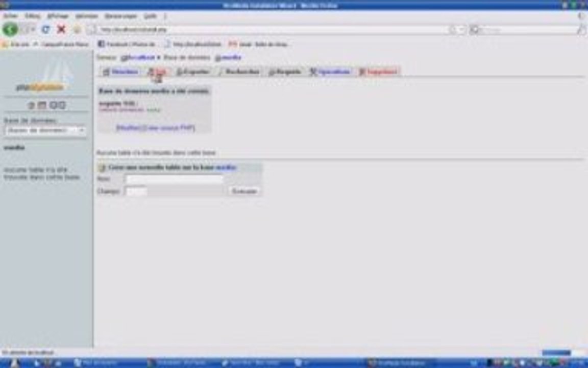The image size is (588, 368).
Task: Switch to the Opérations tab
Action: 330,72
